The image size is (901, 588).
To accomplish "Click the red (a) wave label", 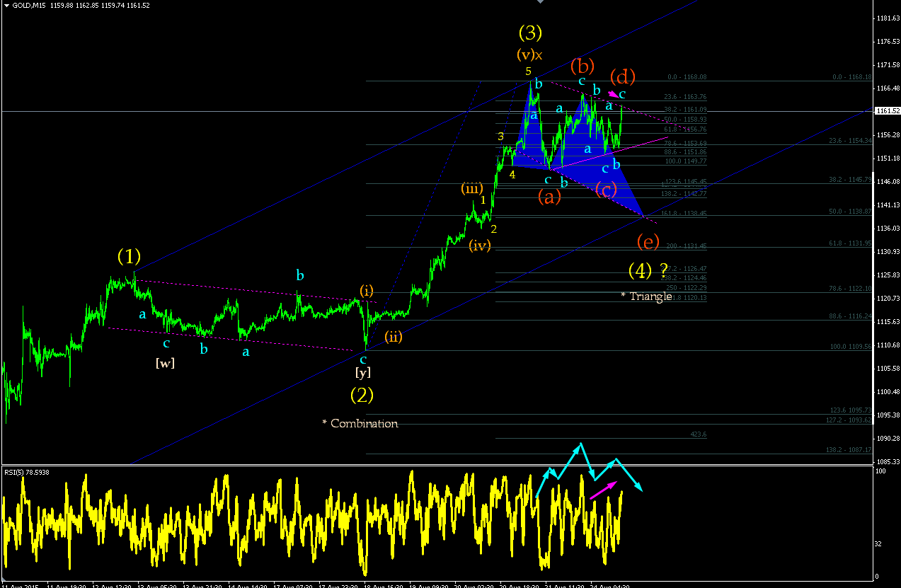I will (549, 197).
